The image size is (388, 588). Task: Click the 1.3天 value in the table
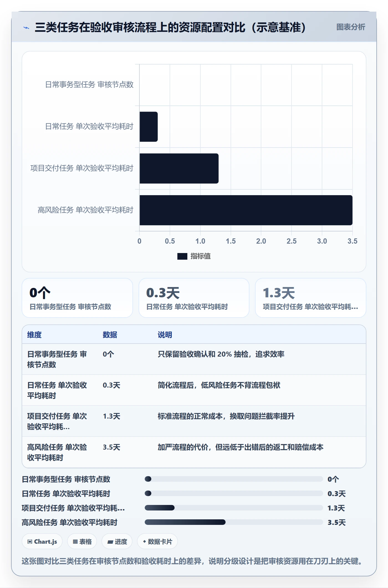111,416
